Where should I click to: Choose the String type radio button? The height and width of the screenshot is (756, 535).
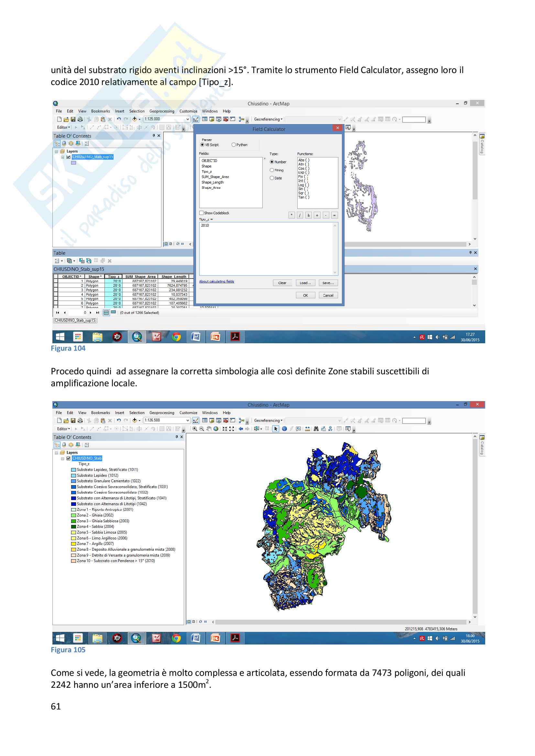(x=272, y=170)
